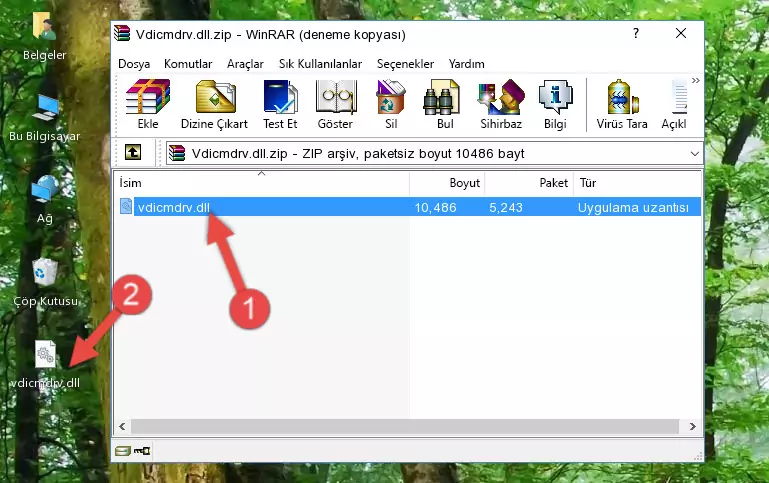This screenshot has width=769, height=483.
Task: Open the Dosya menu
Action: [134, 64]
